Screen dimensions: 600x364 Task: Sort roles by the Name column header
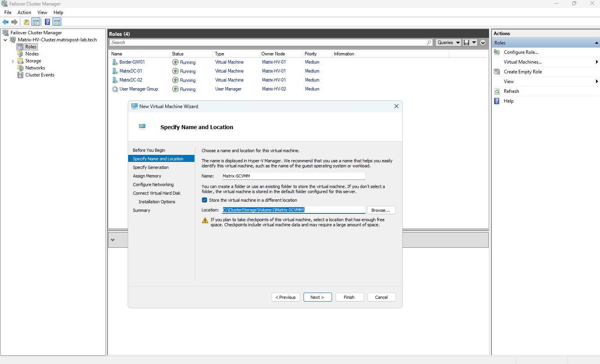139,54
